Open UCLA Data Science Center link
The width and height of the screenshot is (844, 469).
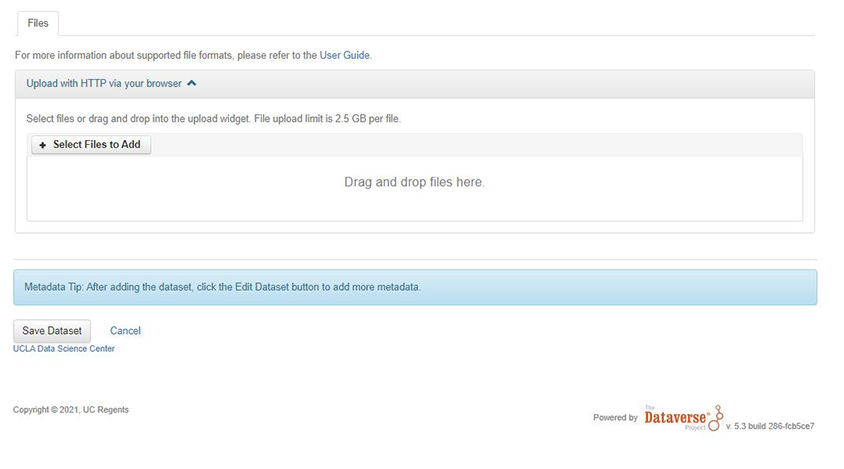click(64, 349)
